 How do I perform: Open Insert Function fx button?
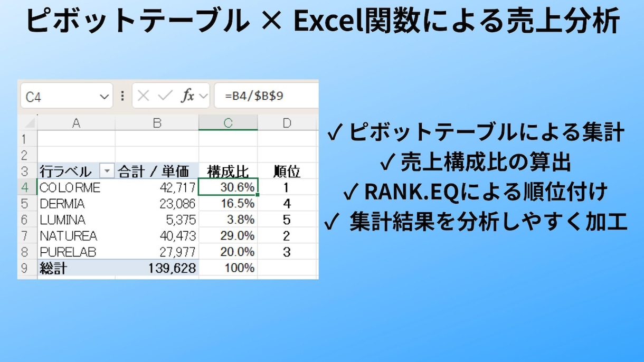187,96
